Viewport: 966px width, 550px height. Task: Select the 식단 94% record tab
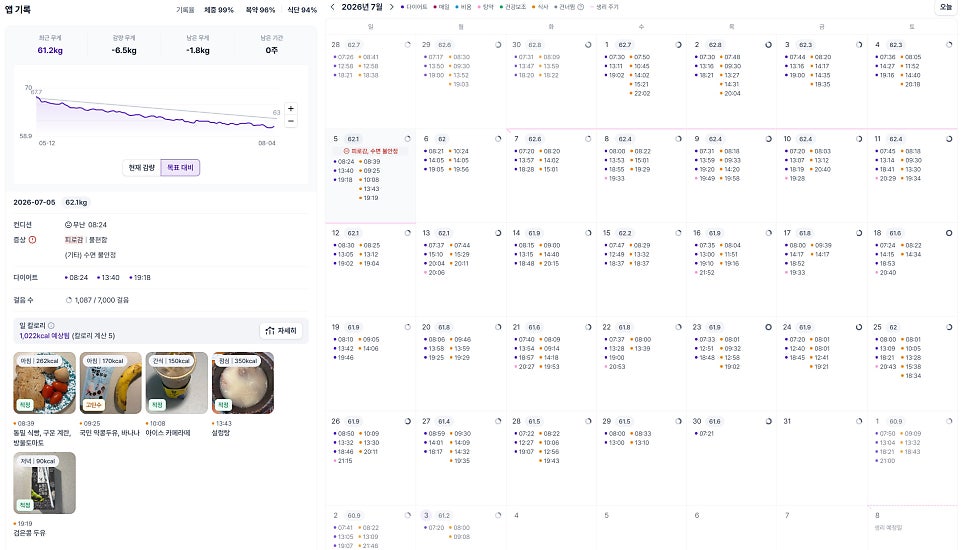tap(302, 10)
